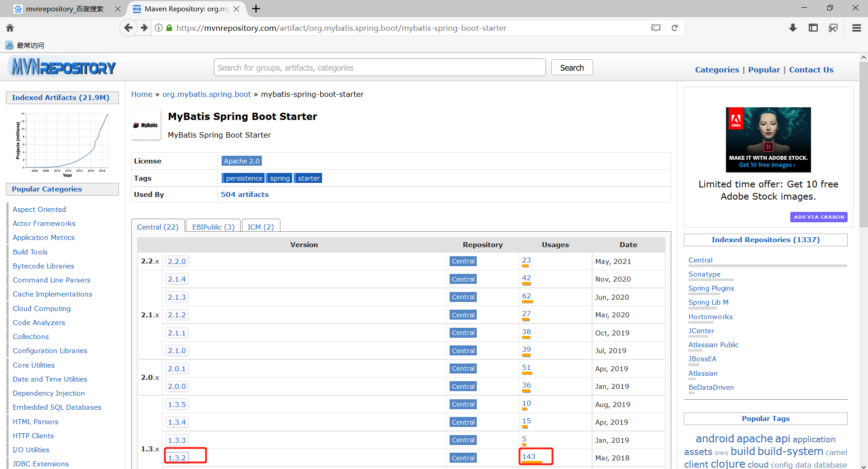The image size is (868, 469).
Task: Reload the page with the refresh icon
Action: (x=674, y=28)
